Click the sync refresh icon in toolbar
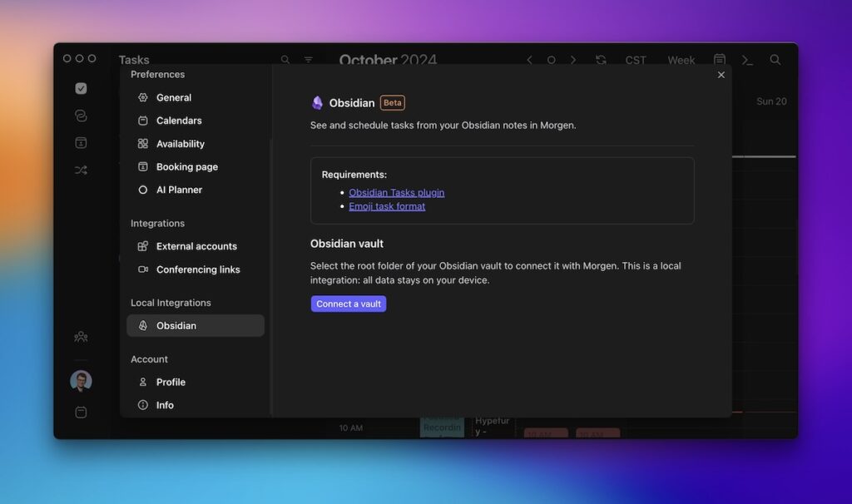Viewport: 852px width, 504px height. pyautogui.click(x=601, y=60)
